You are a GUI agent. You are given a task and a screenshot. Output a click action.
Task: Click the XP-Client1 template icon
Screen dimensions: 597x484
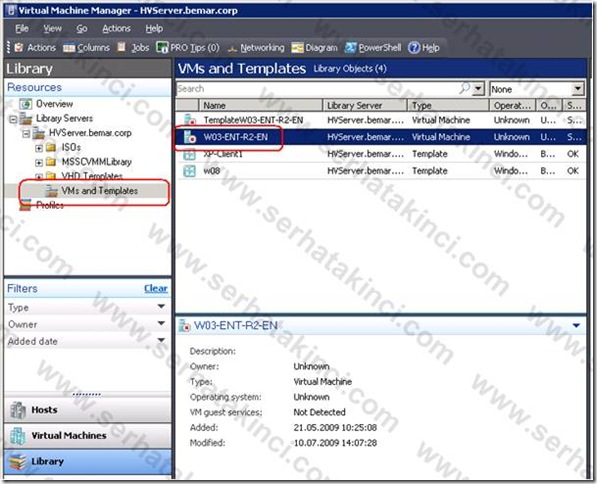[x=190, y=154]
